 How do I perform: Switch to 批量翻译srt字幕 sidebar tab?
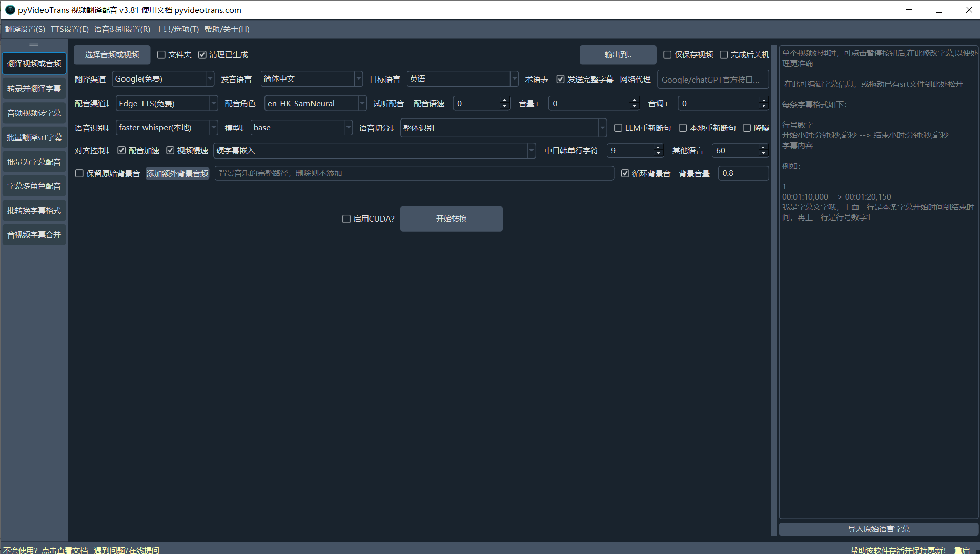pos(34,137)
